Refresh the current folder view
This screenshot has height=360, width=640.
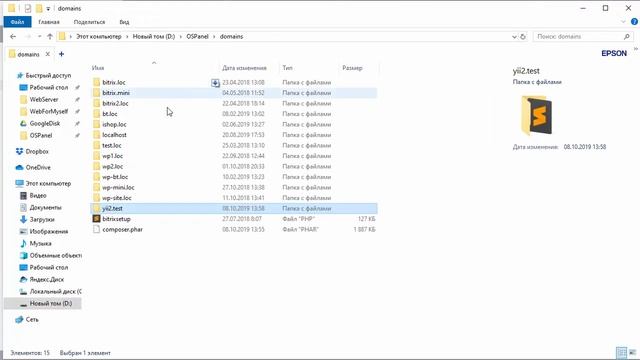point(523,37)
